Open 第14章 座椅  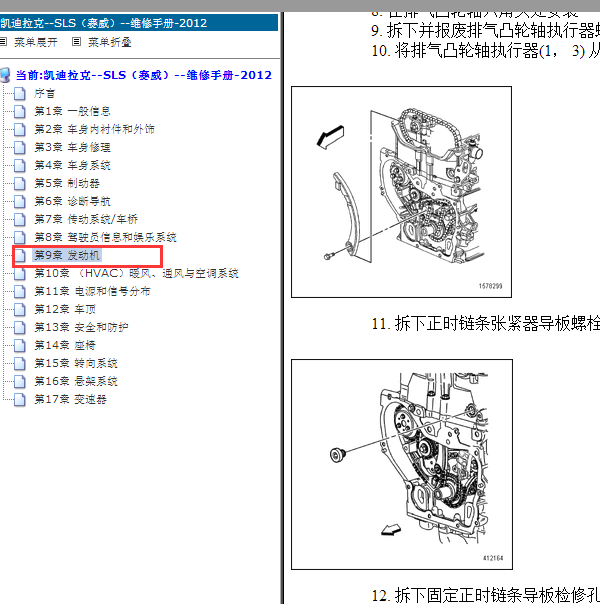(x=65, y=345)
